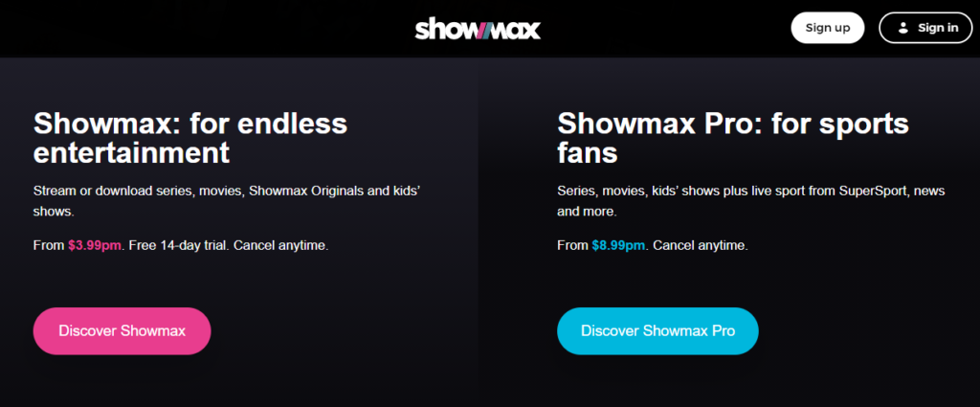The height and width of the screenshot is (407, 980).
Task: Select the Sign in button text
Action: [938, 28]
